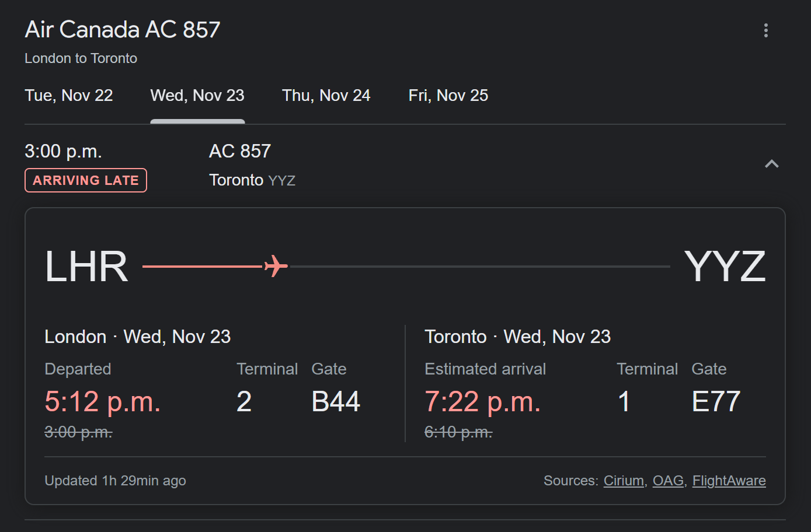Click the airplane progress icon

pyautogui.click(x=276, y=266)
